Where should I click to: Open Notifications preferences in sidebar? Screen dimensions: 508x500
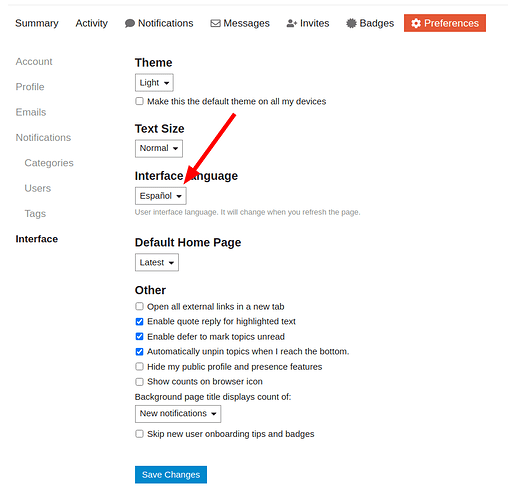point(43,138)
